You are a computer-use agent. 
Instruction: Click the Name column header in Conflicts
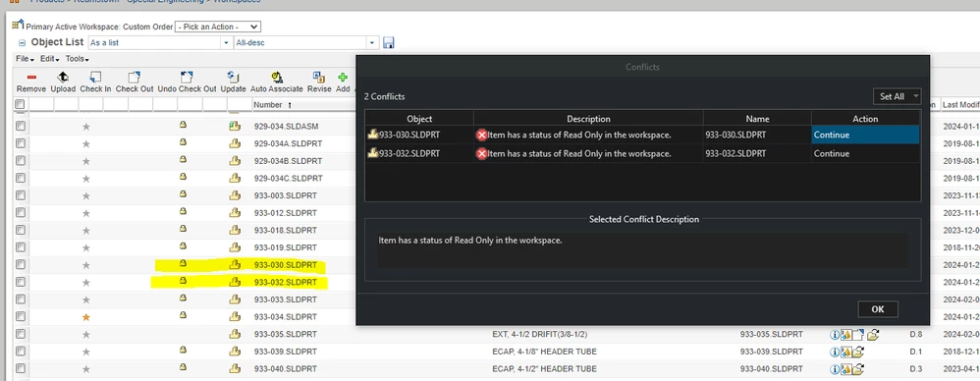[757, 119]
